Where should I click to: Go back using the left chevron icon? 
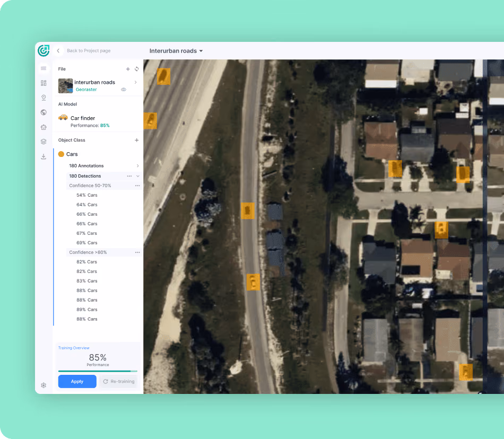click(x=58, y=51)
